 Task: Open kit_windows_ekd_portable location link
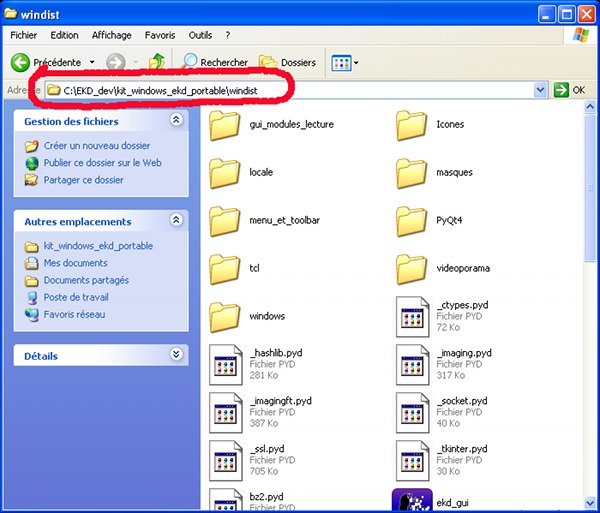coord(98,246)
